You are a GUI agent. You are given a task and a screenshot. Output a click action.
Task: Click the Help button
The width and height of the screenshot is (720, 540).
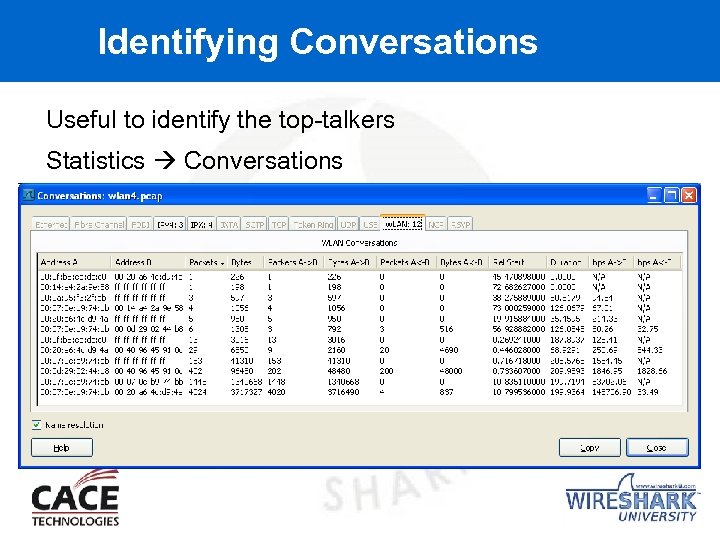click(x=62, y=448)
